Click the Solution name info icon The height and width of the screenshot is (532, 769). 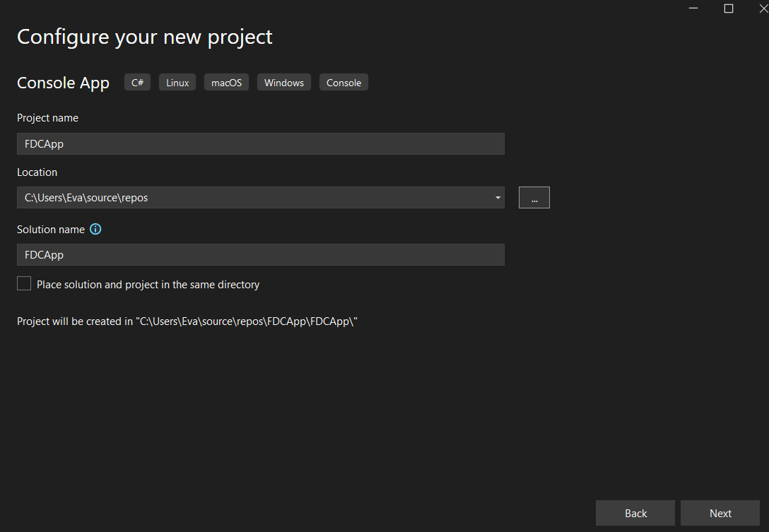pyautogui.click(x=95, y=229)
